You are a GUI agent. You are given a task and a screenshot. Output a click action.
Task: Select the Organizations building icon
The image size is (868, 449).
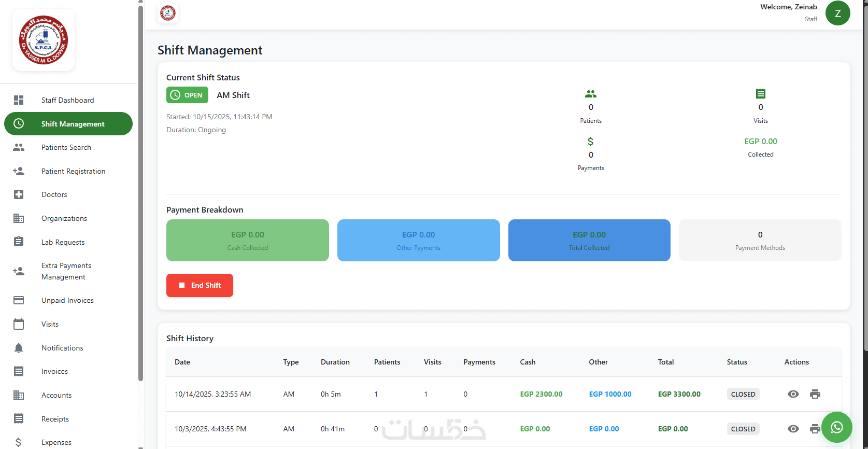point(19,218)
